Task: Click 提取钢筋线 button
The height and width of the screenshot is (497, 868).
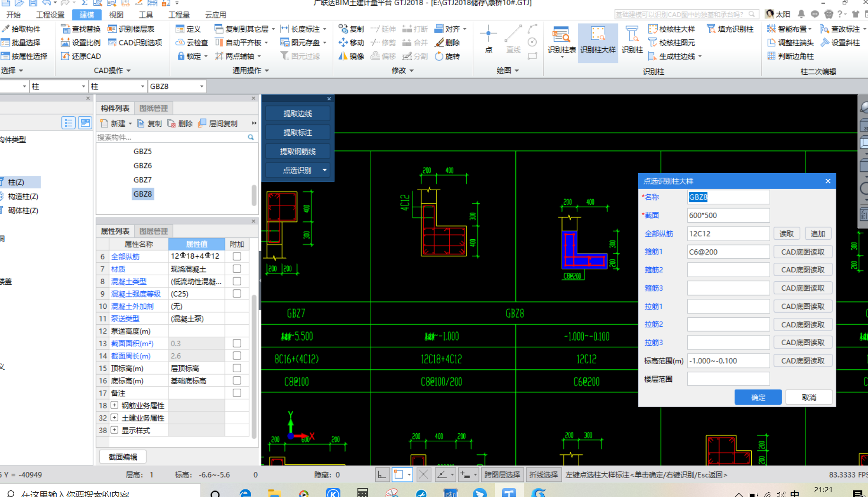Action: (x=297, y=151)
